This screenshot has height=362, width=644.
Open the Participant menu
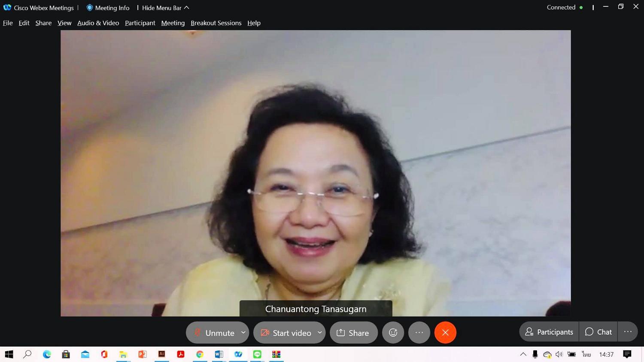(x=140, y=23)
